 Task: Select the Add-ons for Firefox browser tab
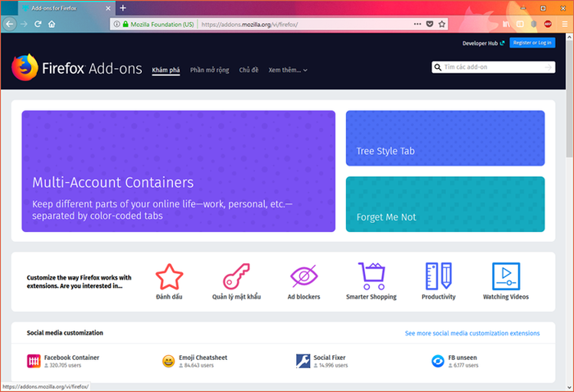click(66, 8)
